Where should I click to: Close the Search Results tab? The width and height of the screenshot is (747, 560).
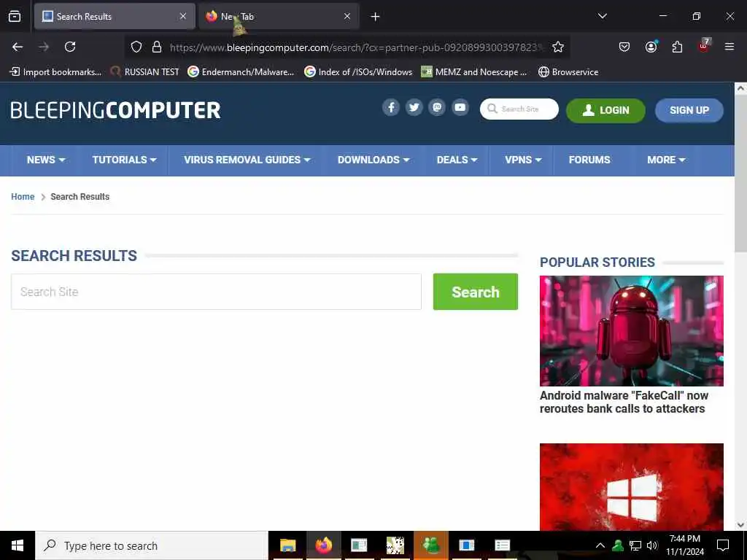(x=183, y=16)
